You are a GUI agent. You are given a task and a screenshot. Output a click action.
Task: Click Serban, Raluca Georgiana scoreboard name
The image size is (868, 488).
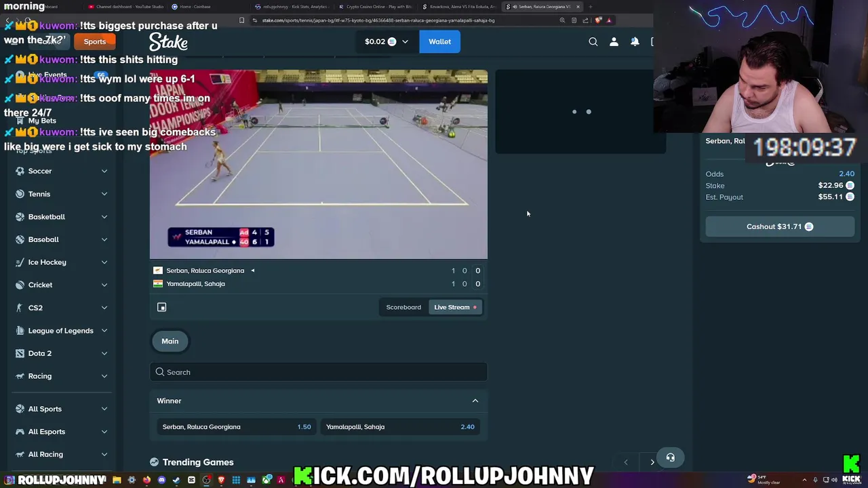pos(205,270)
